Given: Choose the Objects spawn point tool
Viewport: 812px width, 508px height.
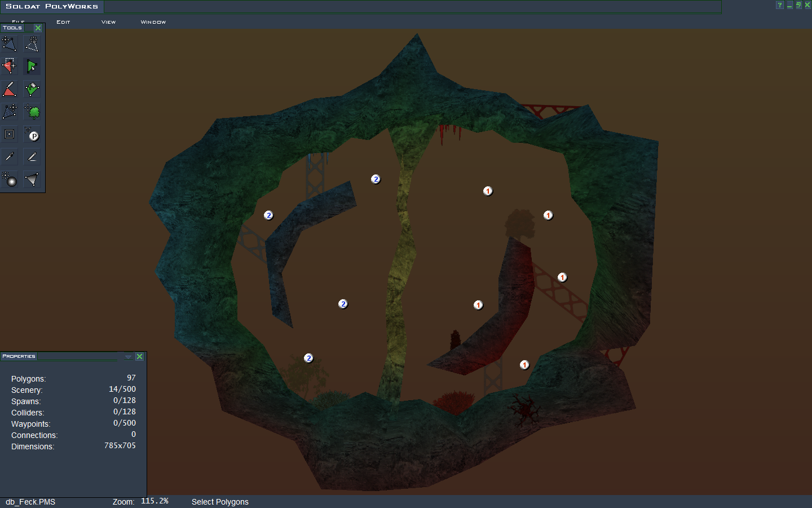Looking at the screenshot, I should point(32,134).
